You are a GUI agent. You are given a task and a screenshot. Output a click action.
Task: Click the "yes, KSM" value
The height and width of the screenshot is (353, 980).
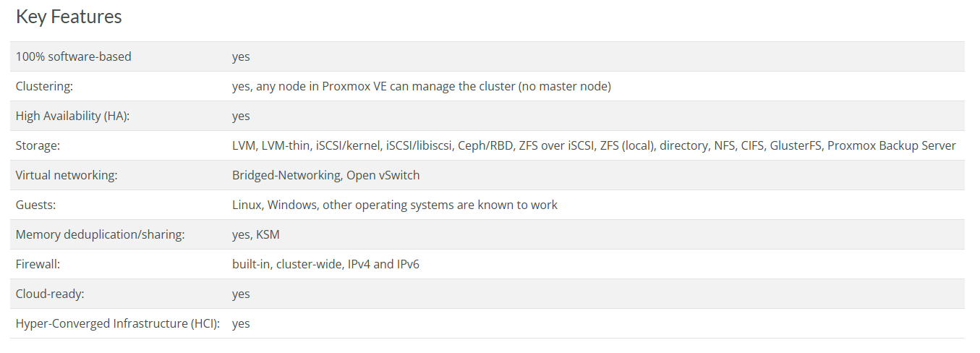point(255,234)
